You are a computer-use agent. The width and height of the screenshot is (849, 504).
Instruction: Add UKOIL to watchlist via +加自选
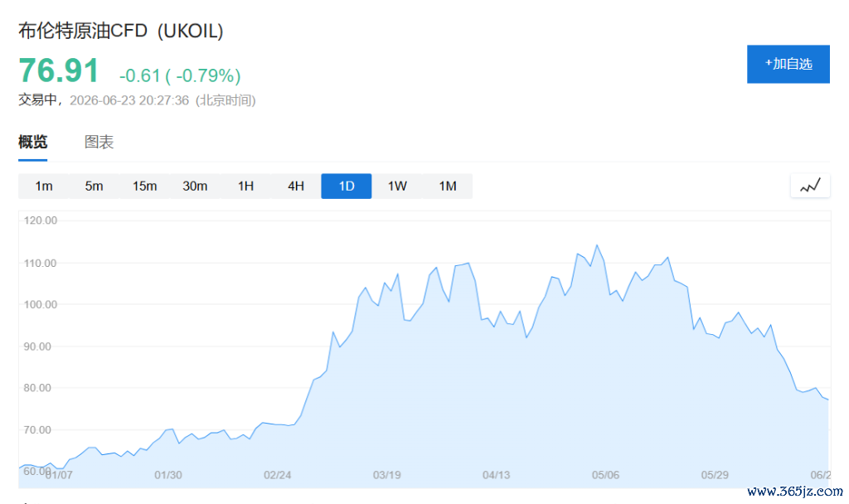[788, 64]
